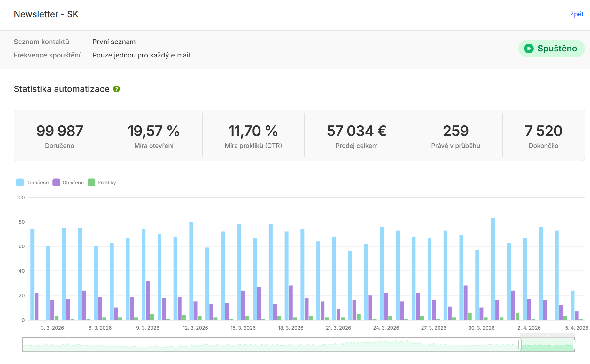The width and height of the screenshot is (590, 364).
Task: Click the 18. 3. 2026 axis date label
Action: pos(291,328)
